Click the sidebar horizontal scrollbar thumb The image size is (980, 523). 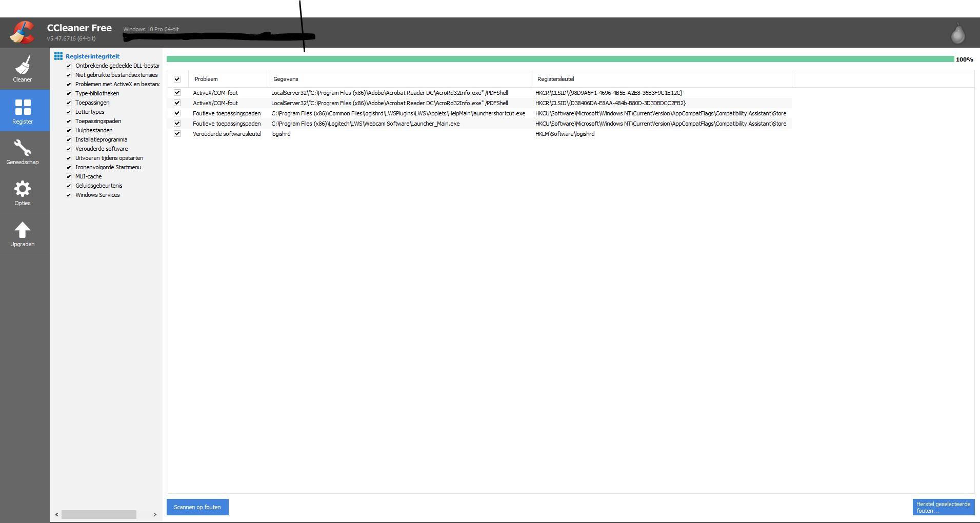click(x=99, y=514)
